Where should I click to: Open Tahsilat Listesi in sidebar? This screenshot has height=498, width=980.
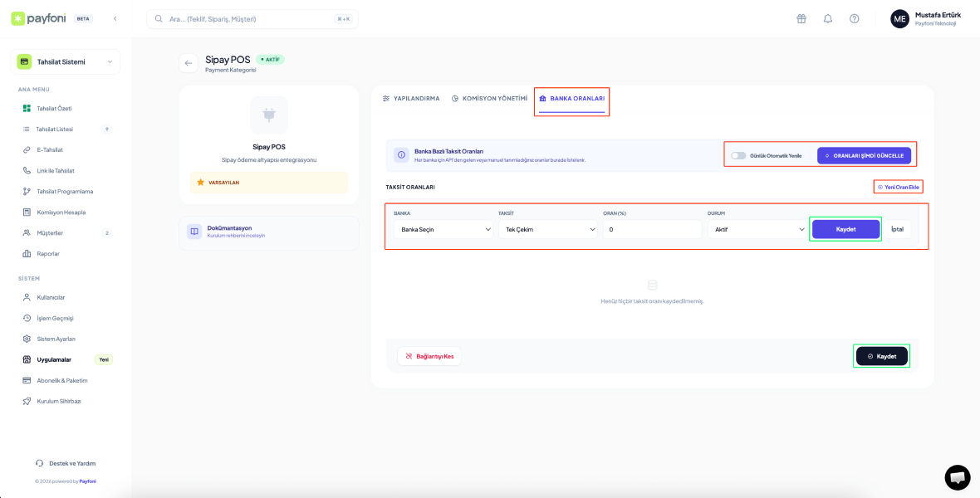[x=55, y=129]
